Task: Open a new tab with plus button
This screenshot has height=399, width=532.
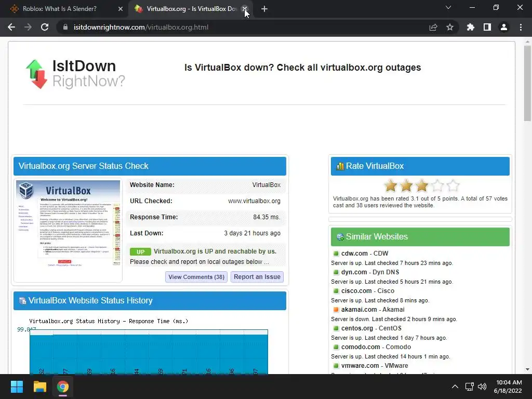Action: [264, 9]
